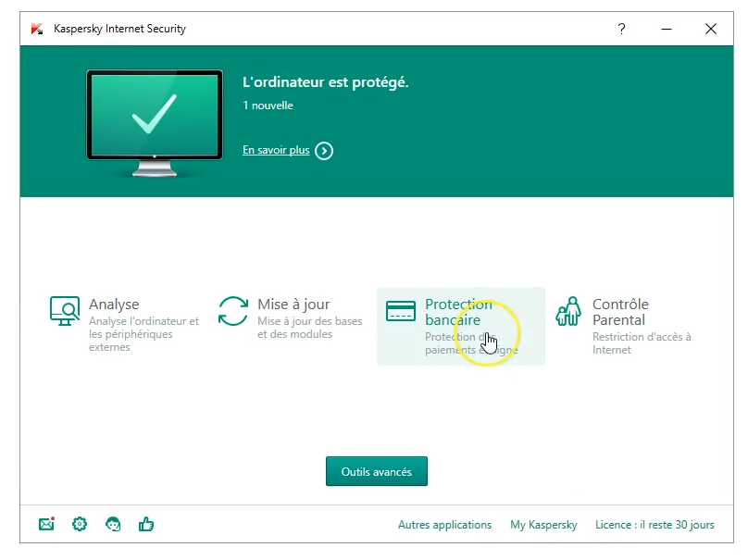Screen dimensions: 748x560
Task: Open My Kaspersky link
Action: click(543, 525)
